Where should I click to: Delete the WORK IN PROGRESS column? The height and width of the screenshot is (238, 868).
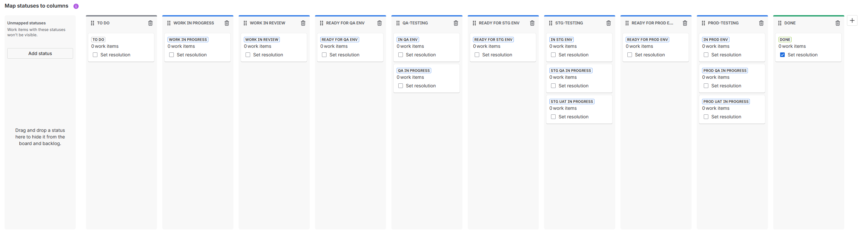[x=227, y=23]
